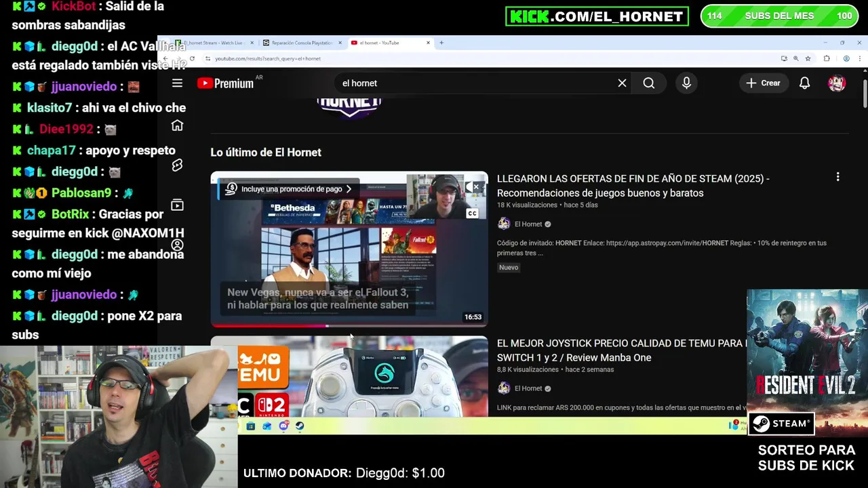Viewport: 868px width, 488px height.
Task: Bookmark this page with star icon
Action: pyautogui.click(x=808, y=58)
